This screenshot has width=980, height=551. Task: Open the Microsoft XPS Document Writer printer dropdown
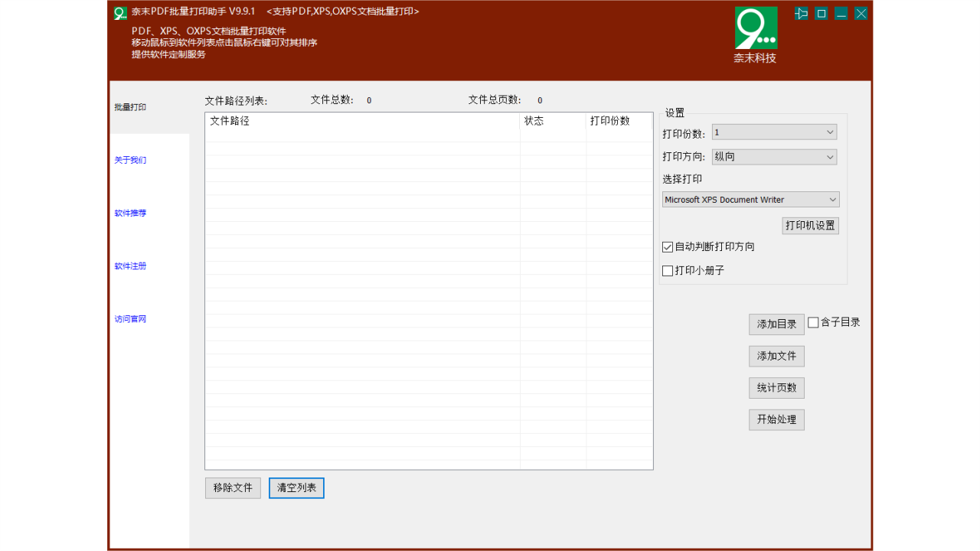pyautogui.click(x=751, y=200)
